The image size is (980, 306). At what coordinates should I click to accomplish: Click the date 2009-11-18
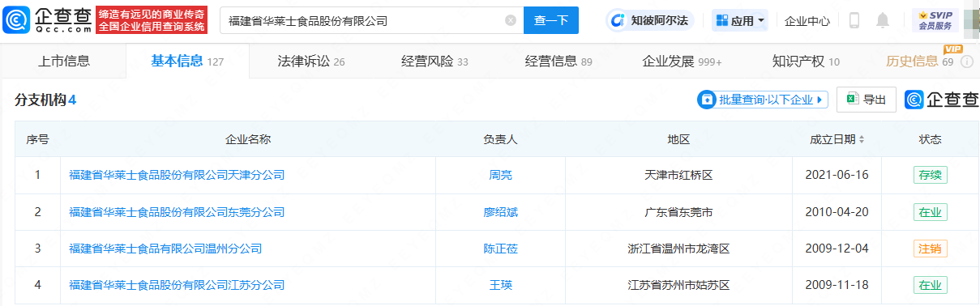click(837, 285)
